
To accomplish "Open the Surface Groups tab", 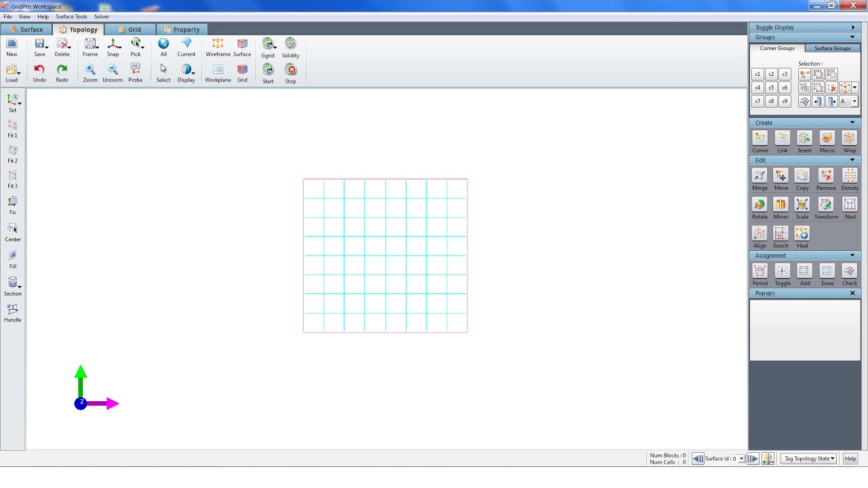I will pyautogui.click(x=832, y=48).
